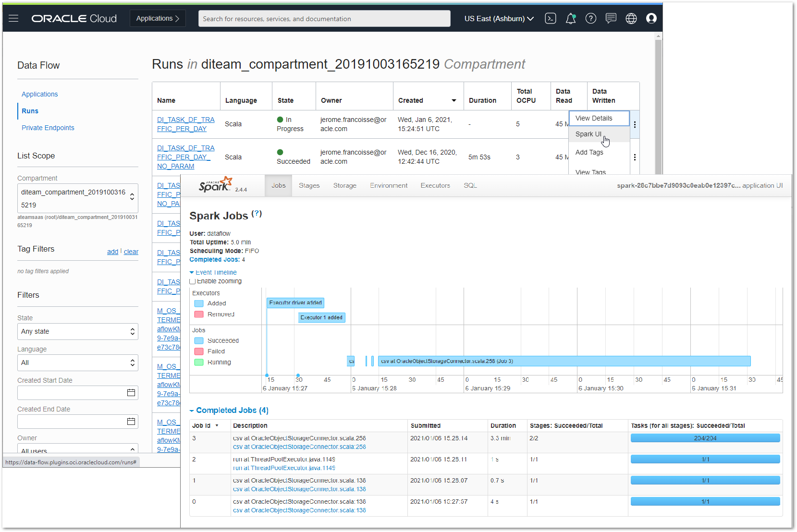Open the navigation hamburger menu
The image size is (797, 532).
pos(13,18)
